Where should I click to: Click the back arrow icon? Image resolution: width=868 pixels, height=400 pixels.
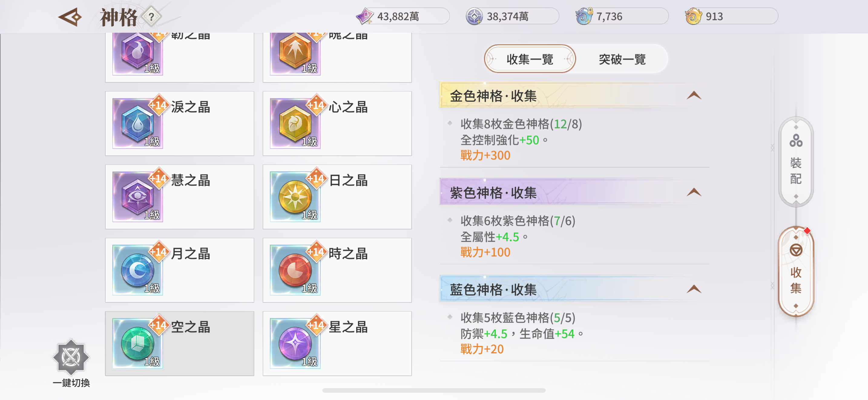(x=71, y=17)
